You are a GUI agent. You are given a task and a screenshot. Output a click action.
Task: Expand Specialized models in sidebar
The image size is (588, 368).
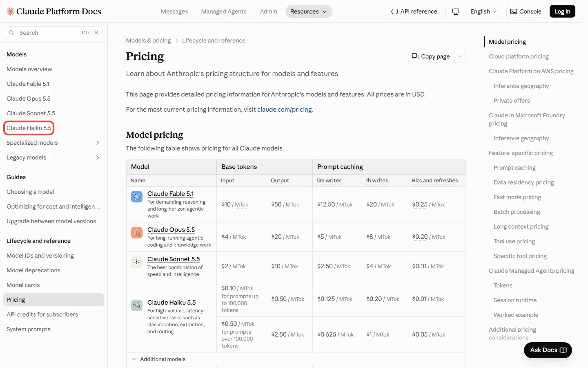click(98, 143)
